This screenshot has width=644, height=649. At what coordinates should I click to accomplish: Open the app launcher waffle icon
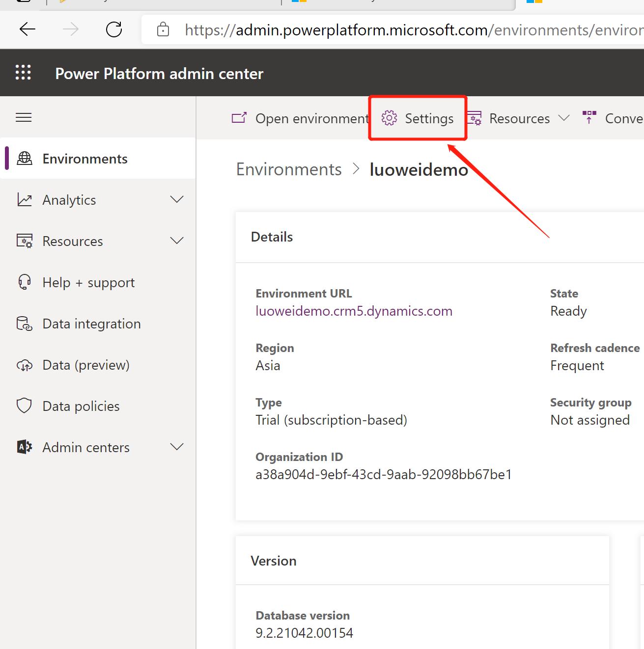pyautogui.click(x=23, y=72)
